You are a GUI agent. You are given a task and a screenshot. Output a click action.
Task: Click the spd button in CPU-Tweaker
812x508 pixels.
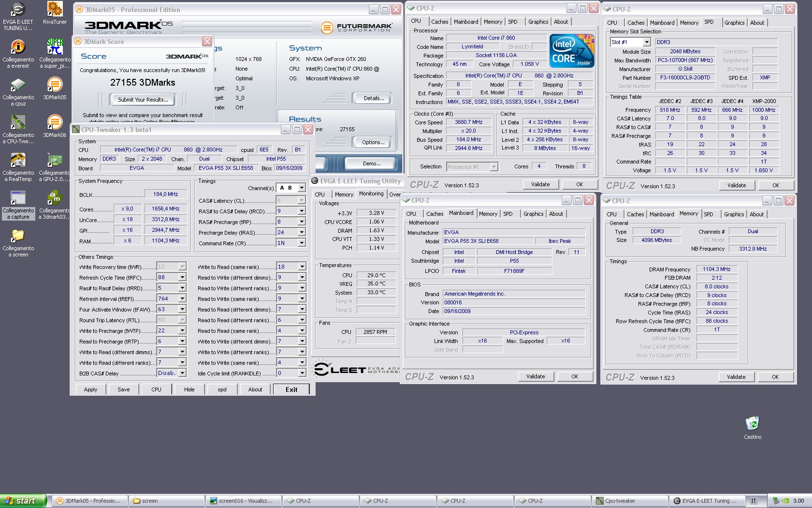point(222,389)
